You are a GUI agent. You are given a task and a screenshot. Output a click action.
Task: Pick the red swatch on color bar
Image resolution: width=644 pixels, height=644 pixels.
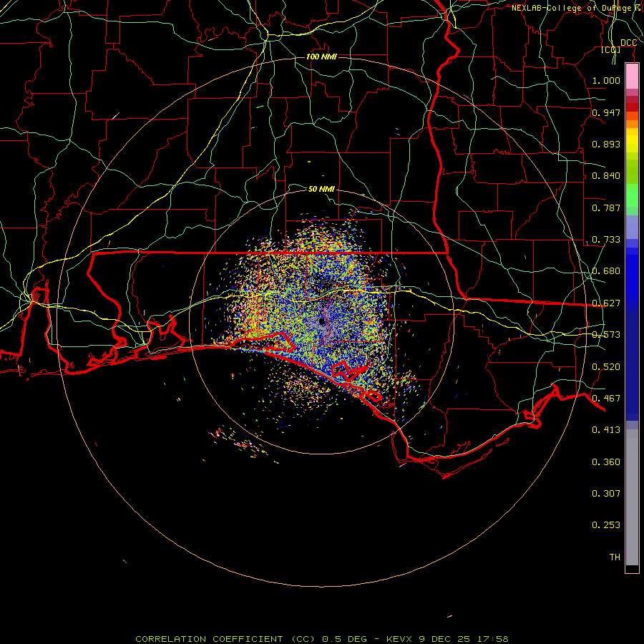click(x=632, y=107)
